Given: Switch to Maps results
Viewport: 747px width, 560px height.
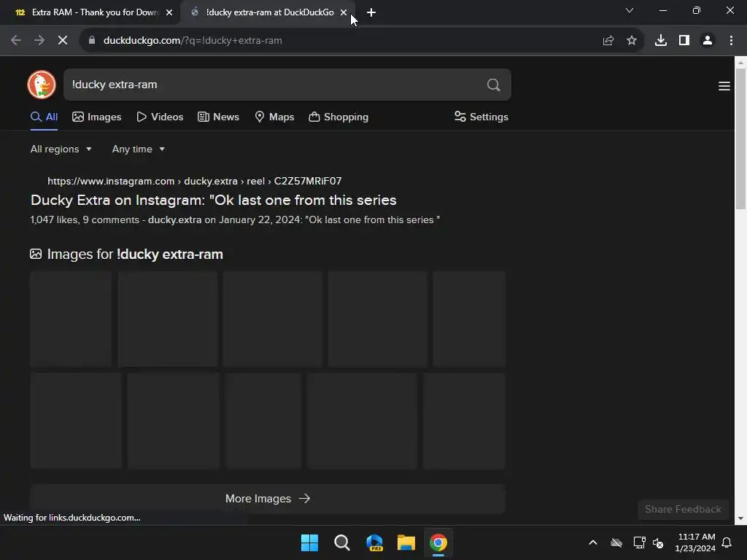Looking at the screenshot, I should tap(274, 117).
